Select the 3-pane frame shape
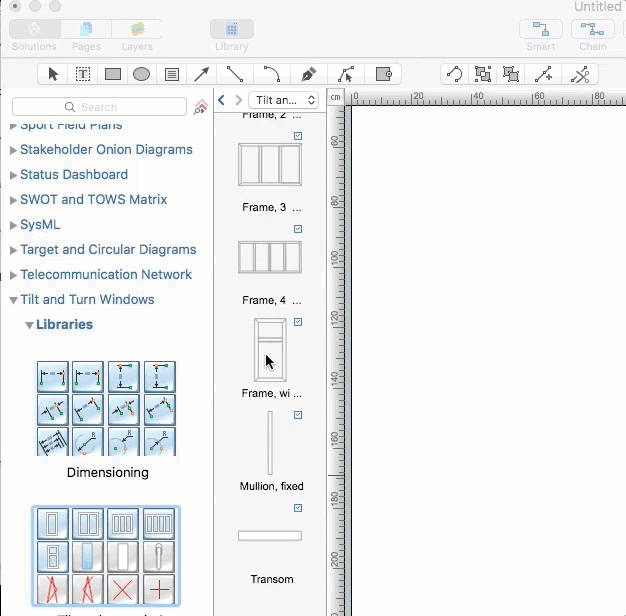 (x=270, y=164)
